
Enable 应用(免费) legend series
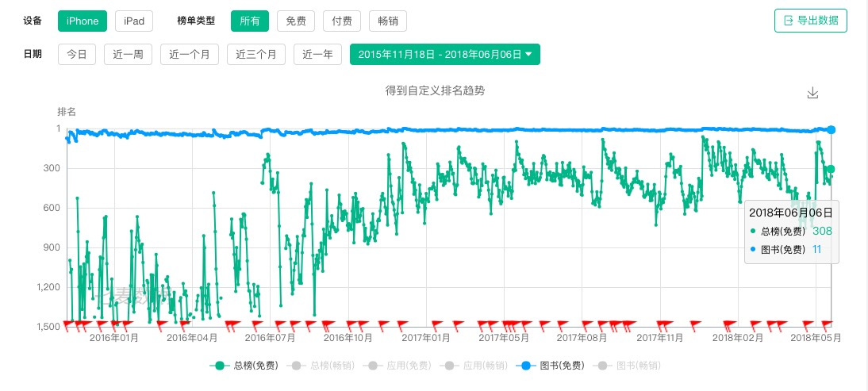tap(397, 366)
